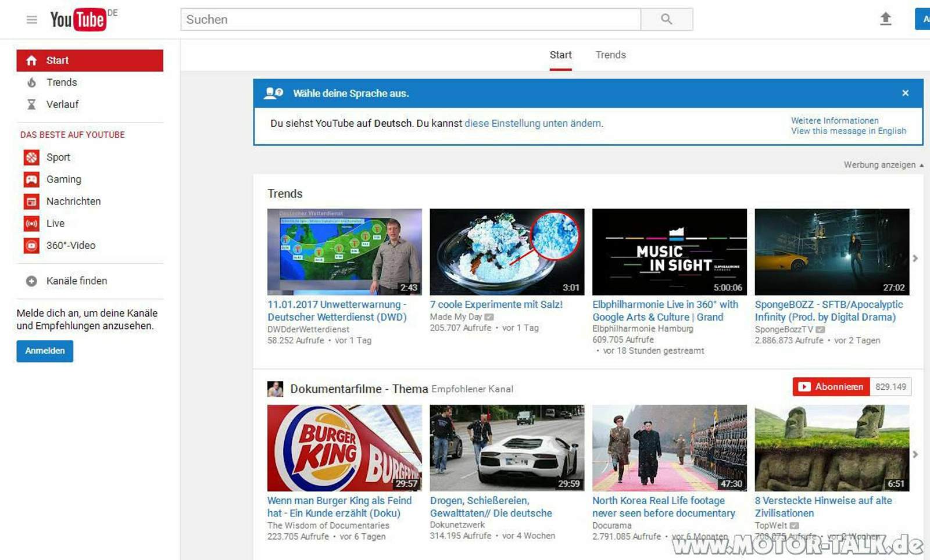Viewport: 930px width, 560px height.
Task: Show next Dokumentarfilme videos with arrow
Action: (x=915, y=455)
